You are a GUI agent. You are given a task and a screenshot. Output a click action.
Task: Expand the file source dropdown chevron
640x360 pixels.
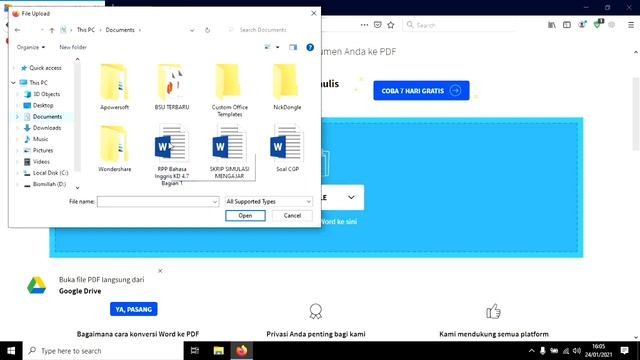pos(351,198)
